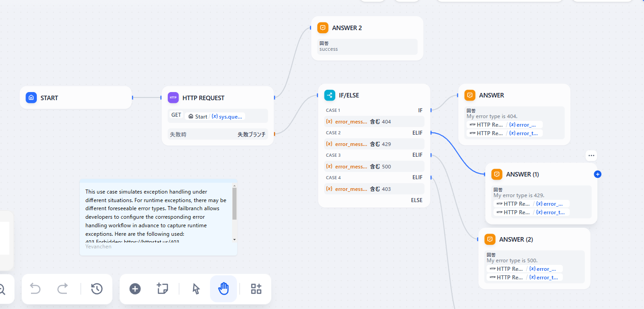Image resolution: width=644 pixels, height=309 pixels.
Task: Click the START node home icon
Action: tap(31, 97)
